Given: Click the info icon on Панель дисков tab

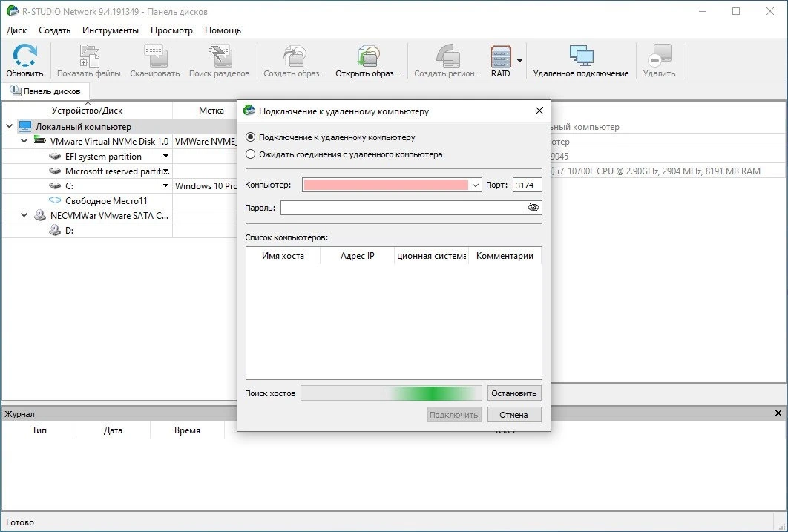Looking at the screenshot, I should tap(16, 91).
